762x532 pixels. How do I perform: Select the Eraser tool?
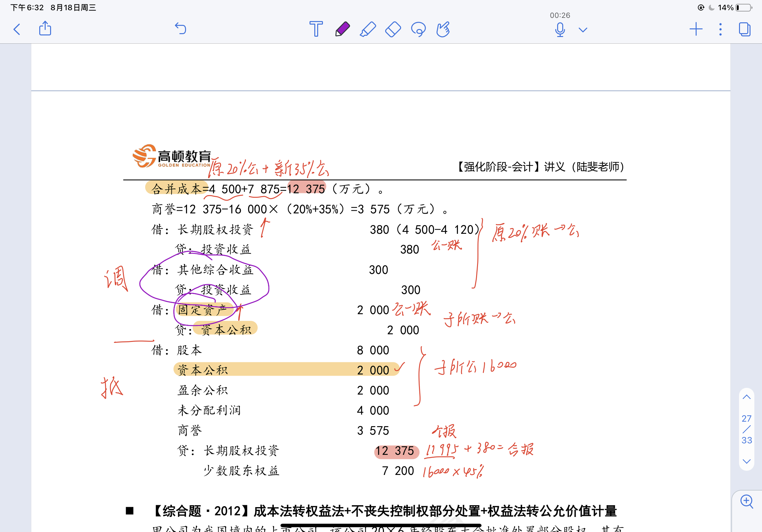pyautogui.click(x=393, y=29)
